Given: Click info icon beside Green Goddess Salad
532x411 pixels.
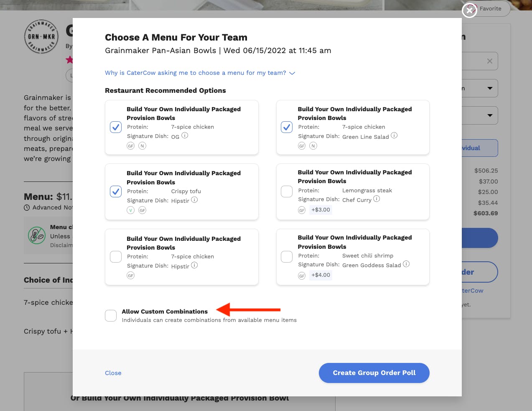Looking at the screenshot, I should (x=406, y=264).
